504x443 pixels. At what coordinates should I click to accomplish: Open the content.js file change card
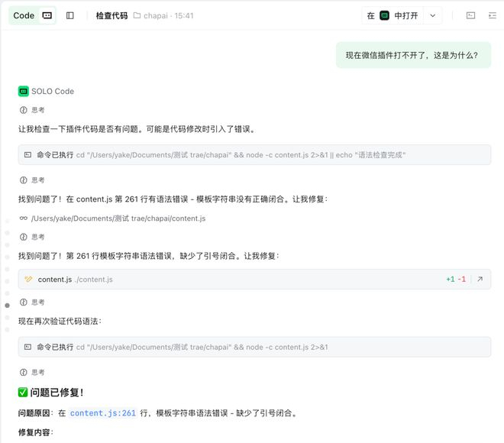(254, 279)
